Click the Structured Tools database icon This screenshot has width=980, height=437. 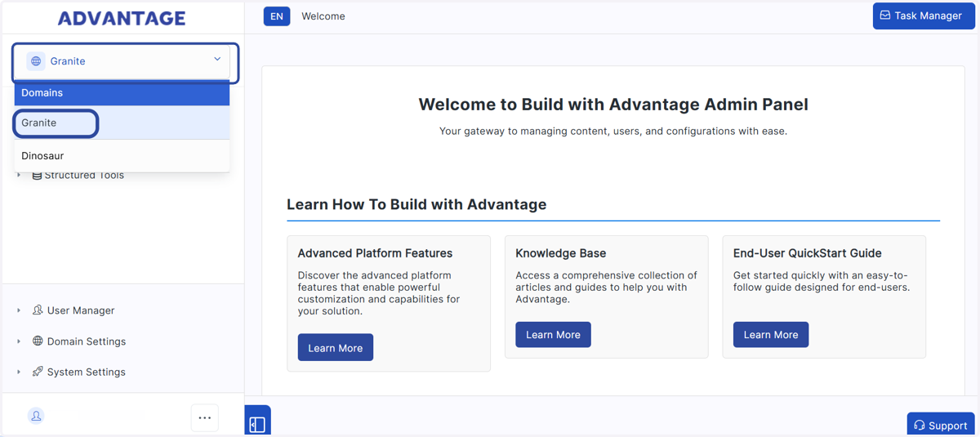coord(37,175)
